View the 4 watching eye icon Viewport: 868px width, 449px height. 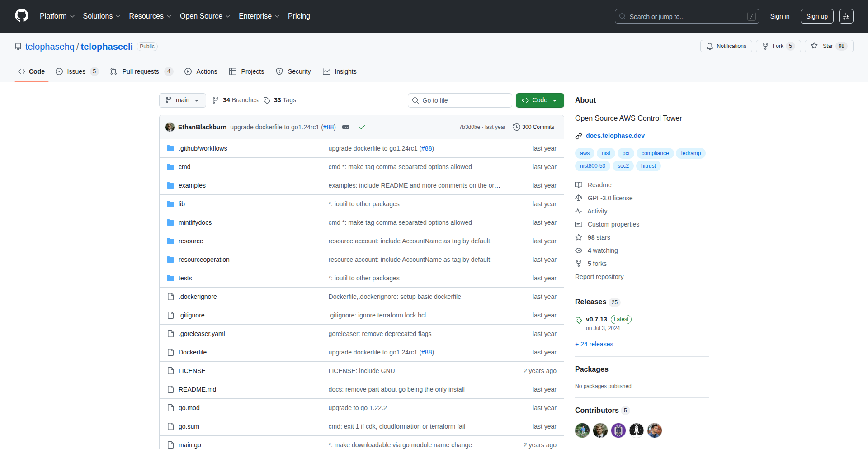click(579, 250)
